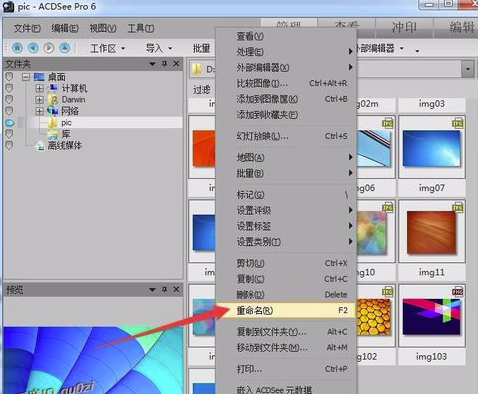The width and height of the screenshot is (478, 394).
Task: Choose 删除(D) in the context menu
Action: pos(286,295)
